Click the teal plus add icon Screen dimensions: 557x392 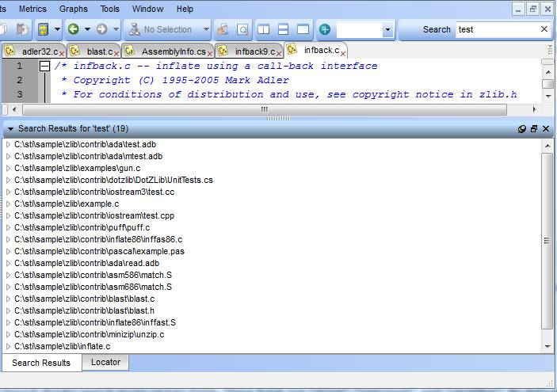pos(325,29)
